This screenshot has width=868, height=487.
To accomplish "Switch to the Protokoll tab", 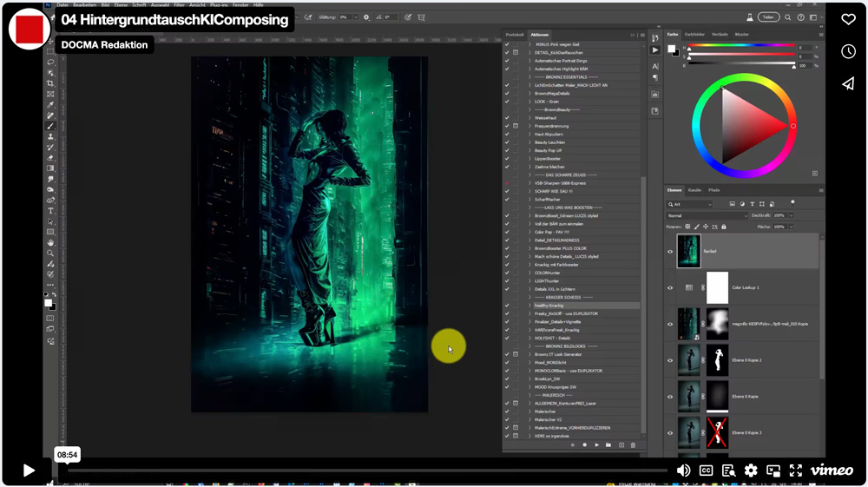I will coord(515,35).
